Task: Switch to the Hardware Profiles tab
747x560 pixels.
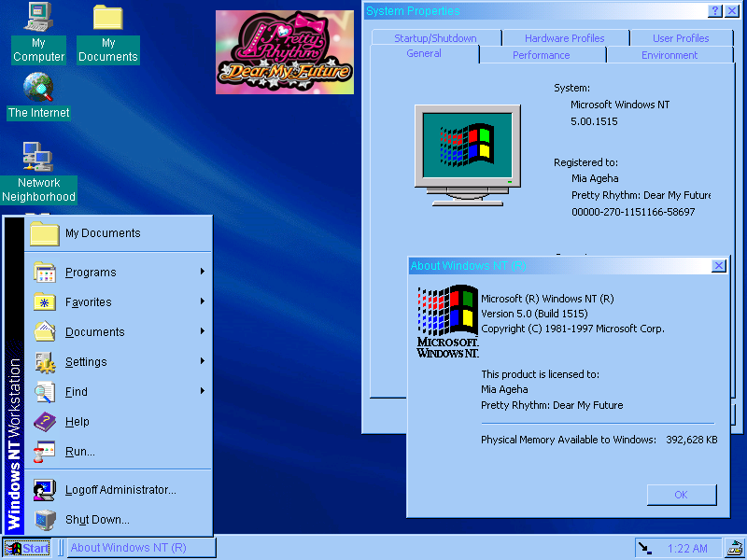Action: [x=565, y=38]
